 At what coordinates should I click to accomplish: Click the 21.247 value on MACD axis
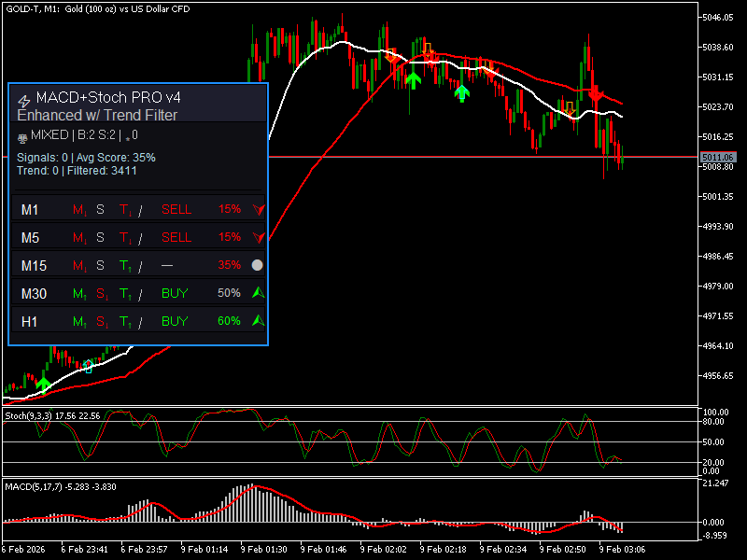[x=715, y=483]
